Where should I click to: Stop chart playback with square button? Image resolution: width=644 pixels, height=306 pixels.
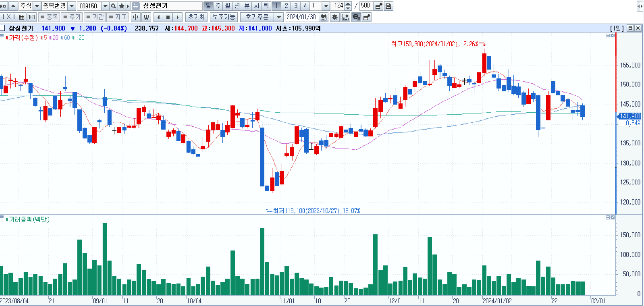point(168,17)
